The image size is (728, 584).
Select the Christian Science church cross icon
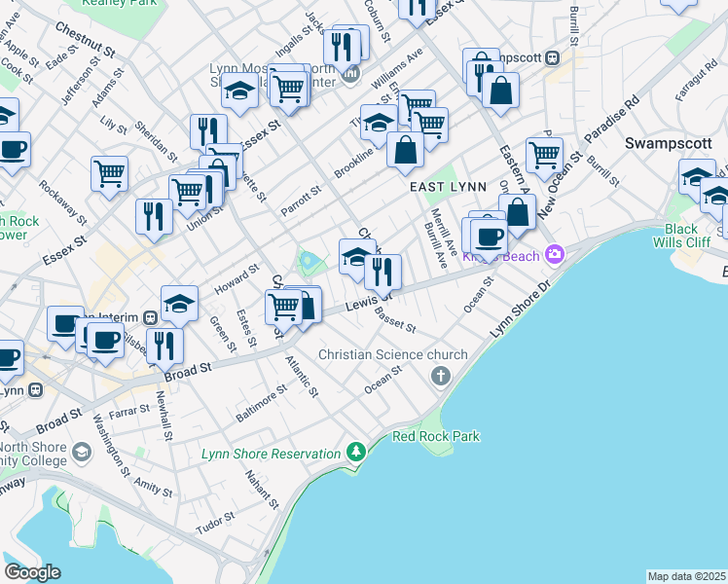point(441,375)
